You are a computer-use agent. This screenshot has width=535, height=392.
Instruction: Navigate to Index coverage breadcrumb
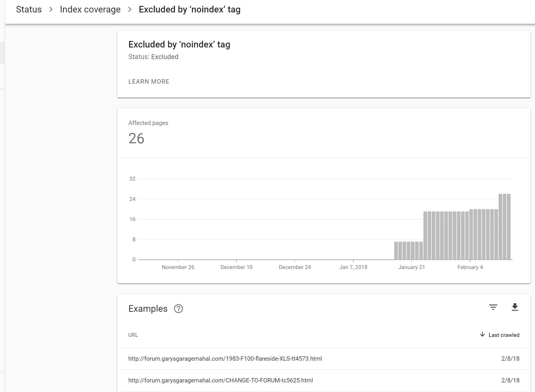(90, 9)
